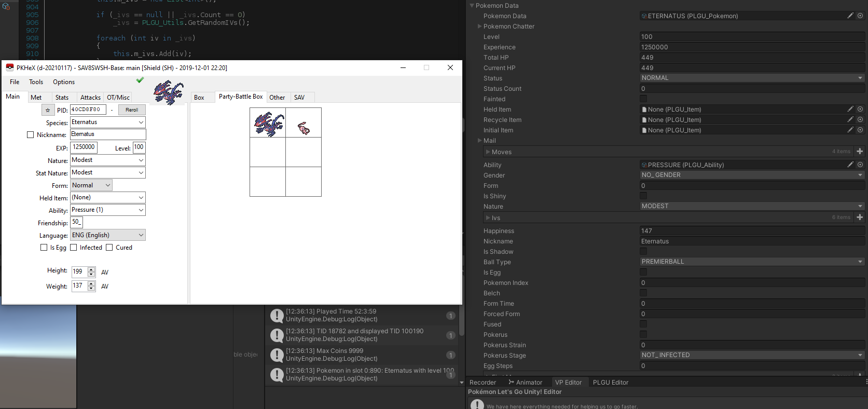868x409 pixels.
Task: Open the Ball Type dropdown
Action: click(752, 262)
